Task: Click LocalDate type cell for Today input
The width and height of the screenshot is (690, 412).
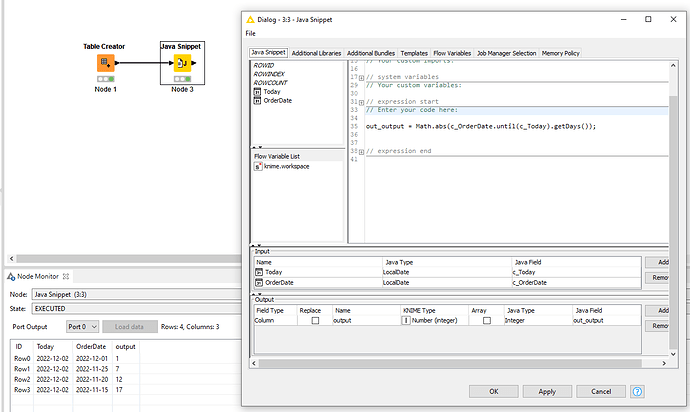Action: [x=447, y=272]
